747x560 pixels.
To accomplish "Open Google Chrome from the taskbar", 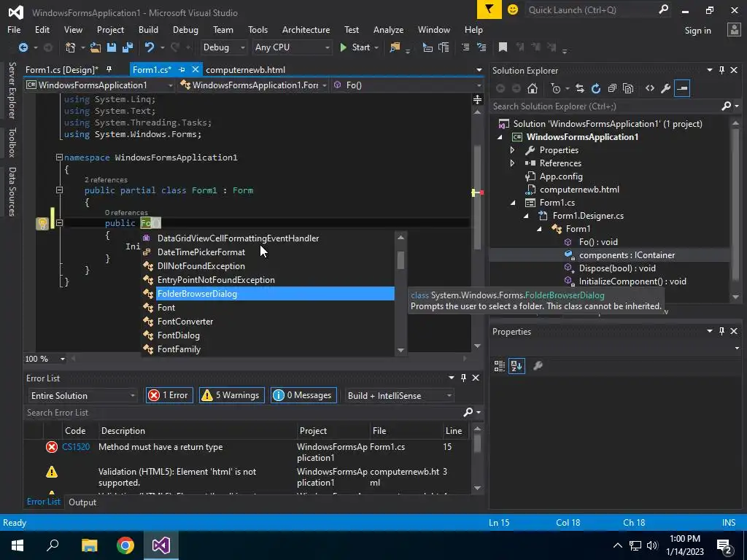I will point(125,545).
